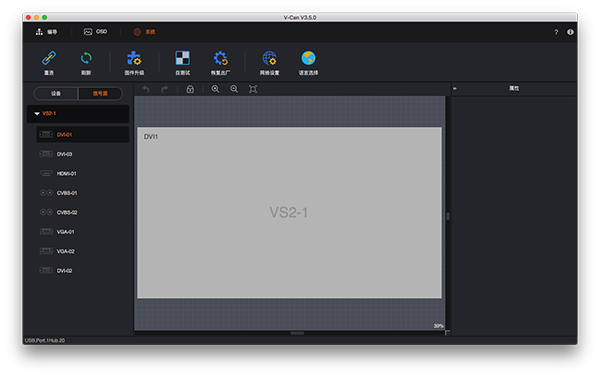Image resolution: width=600 pixels, height=377 pixels.
Task: Collapse the VS2-1 tree node
Action: [x=37, y=114]
